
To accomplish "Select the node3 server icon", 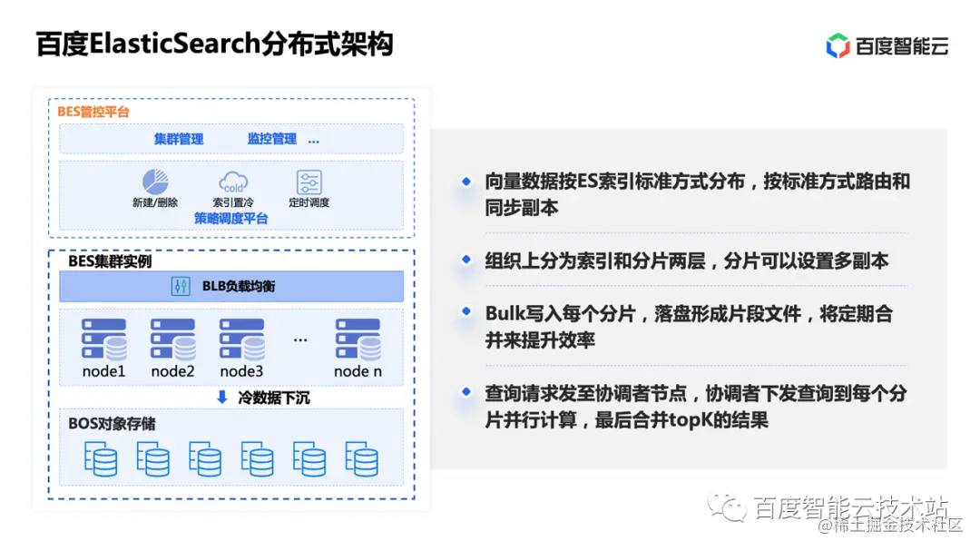I will pos(240,340).
